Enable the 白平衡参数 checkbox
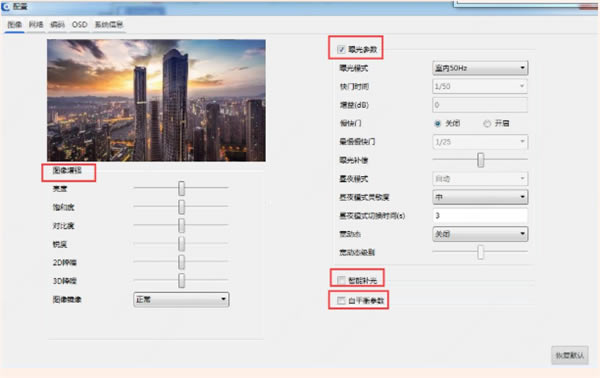Viewport: 600px width, 378px height. click(341, 301)
